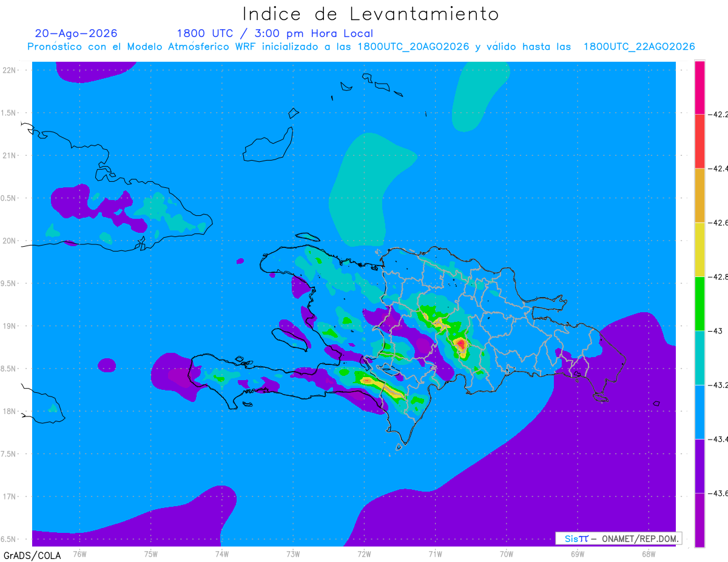Screen dimensions: 728x562
Task: Select the date label "20-Ago-2026"
Action: (76, 33)
